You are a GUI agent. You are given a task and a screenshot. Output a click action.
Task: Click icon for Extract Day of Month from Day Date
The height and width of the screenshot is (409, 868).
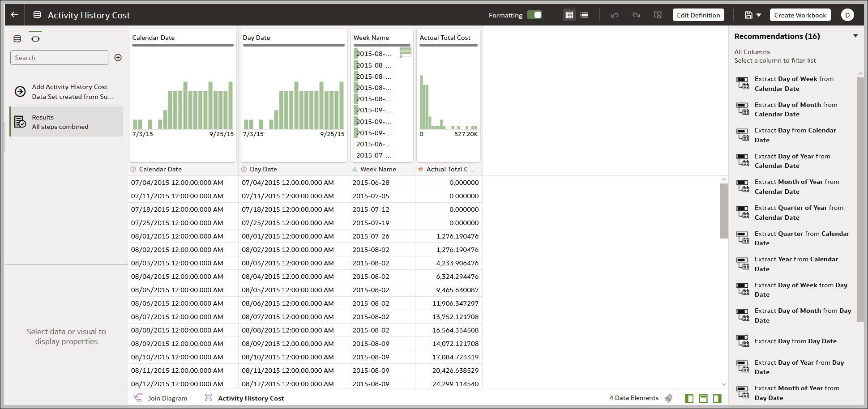[x=743, y=315]
